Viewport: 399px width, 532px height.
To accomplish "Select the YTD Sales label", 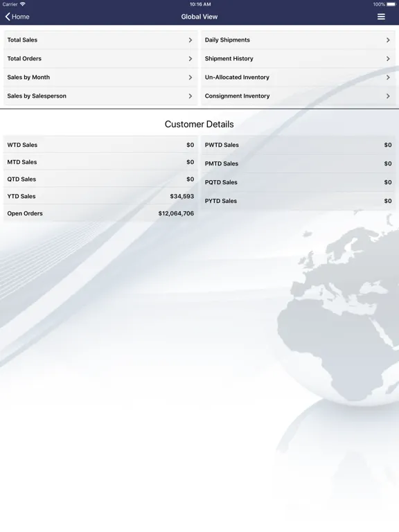I will click(21, 196).
